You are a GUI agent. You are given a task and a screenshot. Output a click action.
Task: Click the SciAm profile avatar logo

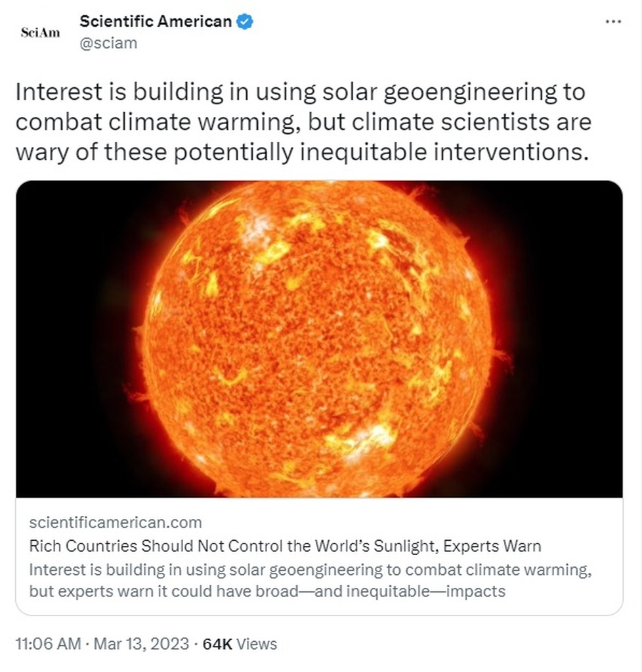[x=40, y=33]
